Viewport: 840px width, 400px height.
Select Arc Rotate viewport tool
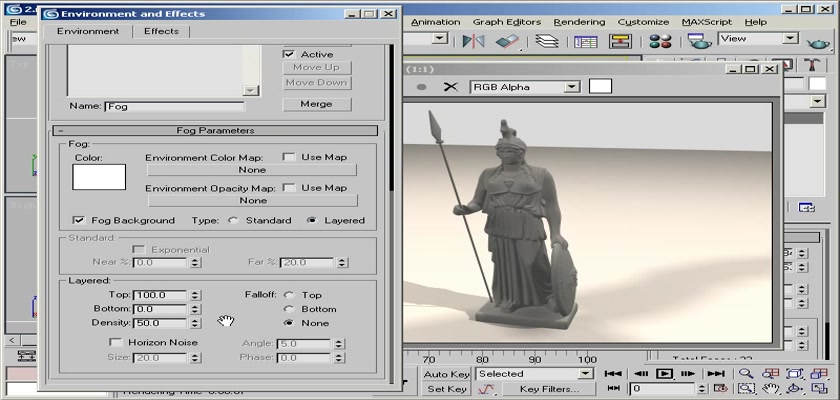(x=796, y=388)
